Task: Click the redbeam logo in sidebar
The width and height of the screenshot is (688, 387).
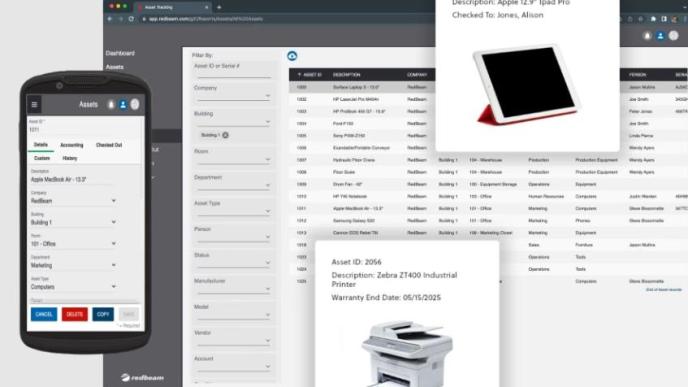Action: 143,377
